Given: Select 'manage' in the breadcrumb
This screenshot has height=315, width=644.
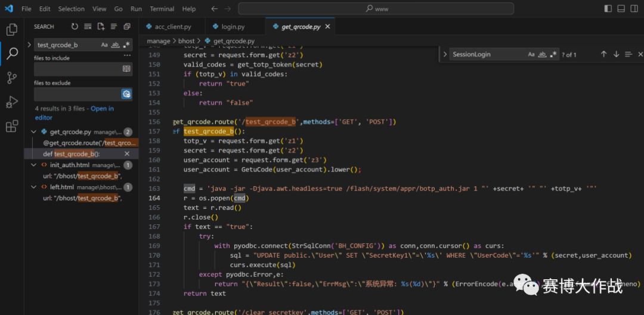Looking at the screenshot, I should click(159, 41).
